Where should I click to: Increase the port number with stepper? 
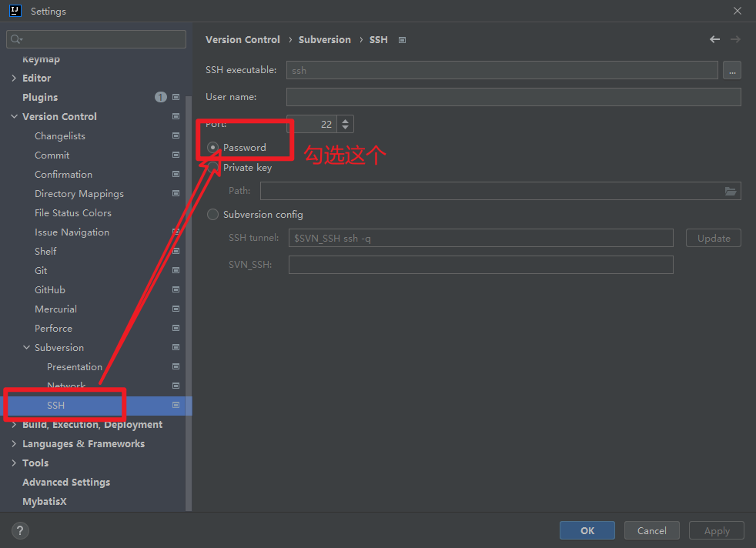(346, 120)
